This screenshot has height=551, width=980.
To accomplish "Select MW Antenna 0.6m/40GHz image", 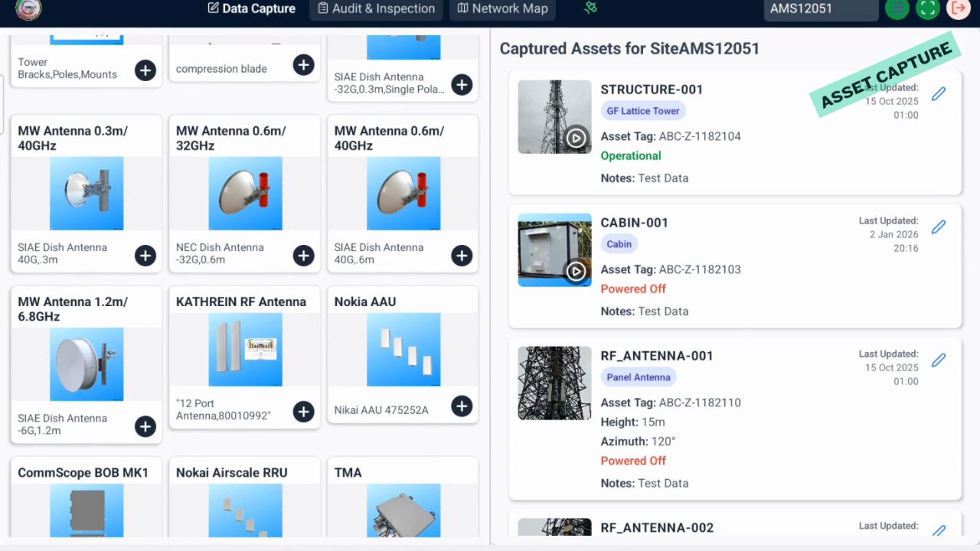I will 403,194.
